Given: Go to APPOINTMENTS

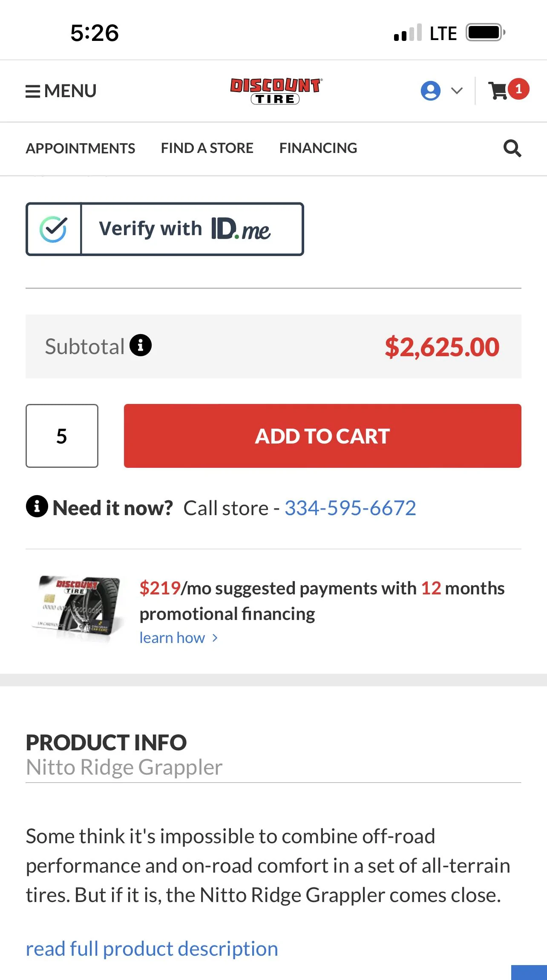Looking at the screenshot, I should point(81,148).
